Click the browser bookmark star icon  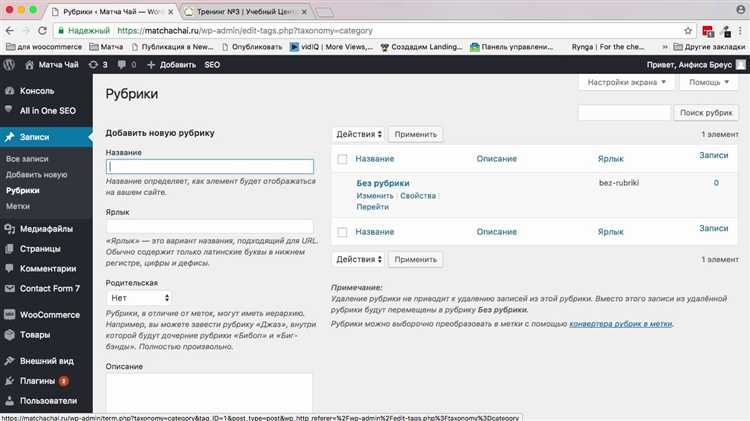pyautogui.click(x=688, y=30)
